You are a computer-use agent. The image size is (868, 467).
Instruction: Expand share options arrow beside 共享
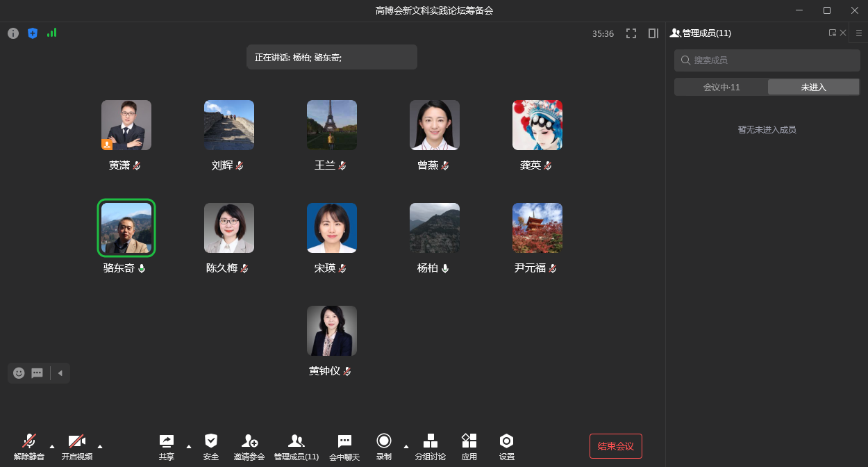pos(189,446)
